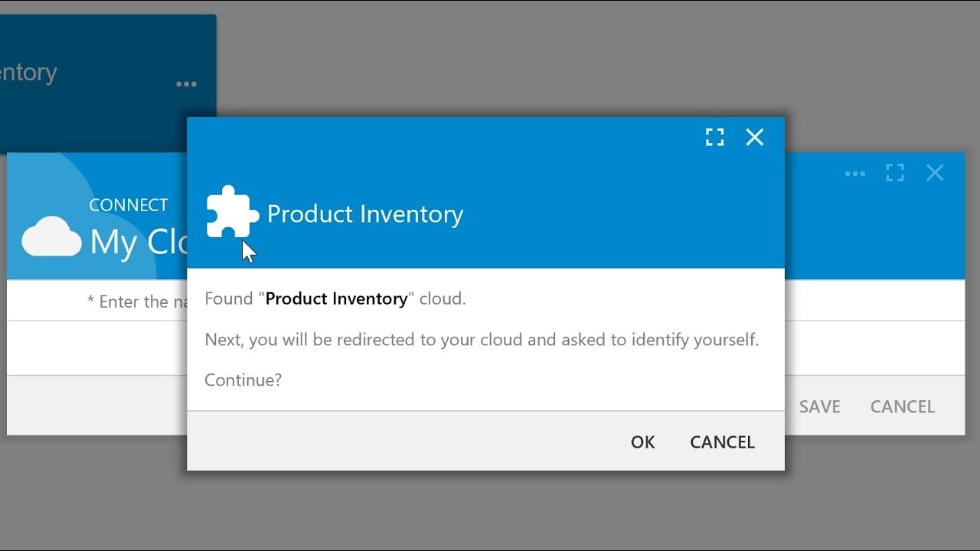Click CANCEL beside the SAVE button
The width and height of the screenshot is (980, 551).
[x=902, y=406]
